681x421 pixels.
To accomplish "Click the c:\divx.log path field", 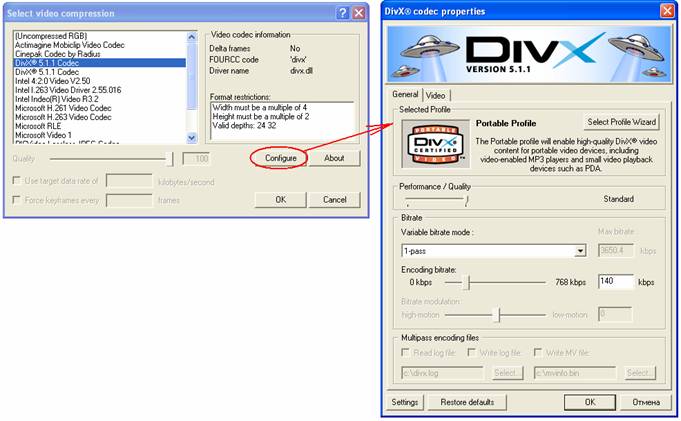I will 442,373.
